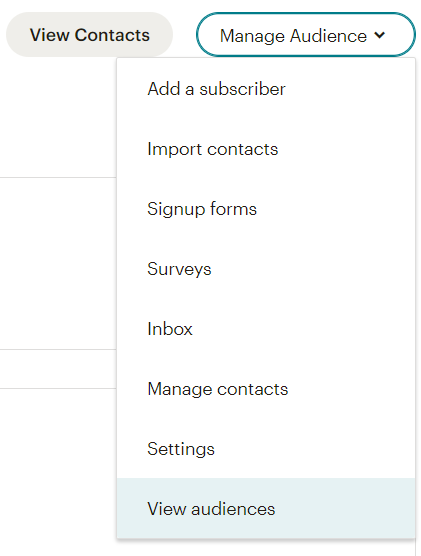Screen dimensions: 421x556
Task: Open the Surveys page from menu
Action: click(266, 269)
